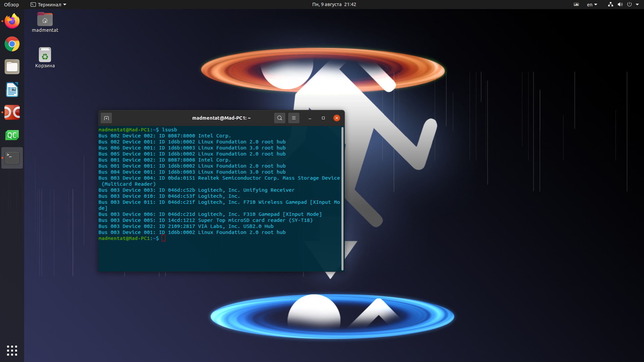The image size is (644, 362).
Task: Click the line with ID 8087:8000
Action: tap(165, 136)
